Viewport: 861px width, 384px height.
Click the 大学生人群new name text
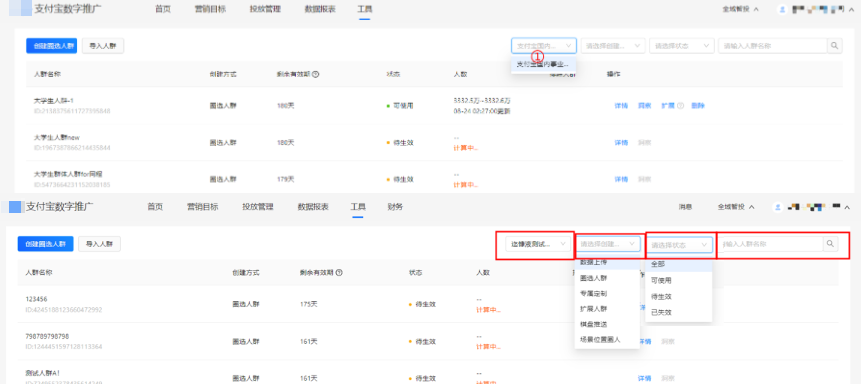[x=57, y=137]
